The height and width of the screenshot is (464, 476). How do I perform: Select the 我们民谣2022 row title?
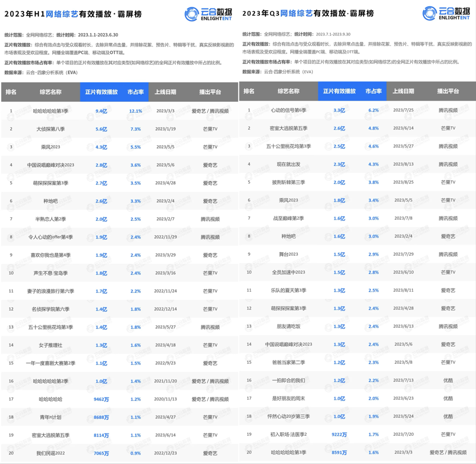point(51,453)
